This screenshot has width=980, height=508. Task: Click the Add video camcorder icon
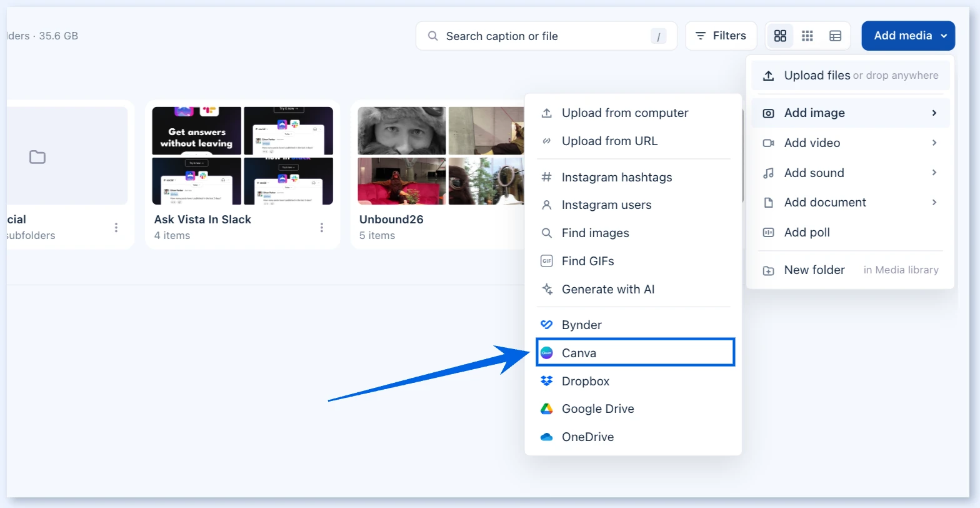[769, 143]
